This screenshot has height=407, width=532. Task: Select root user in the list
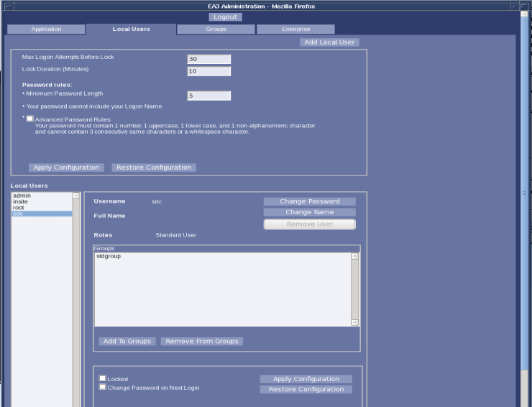tap(19, 208)
